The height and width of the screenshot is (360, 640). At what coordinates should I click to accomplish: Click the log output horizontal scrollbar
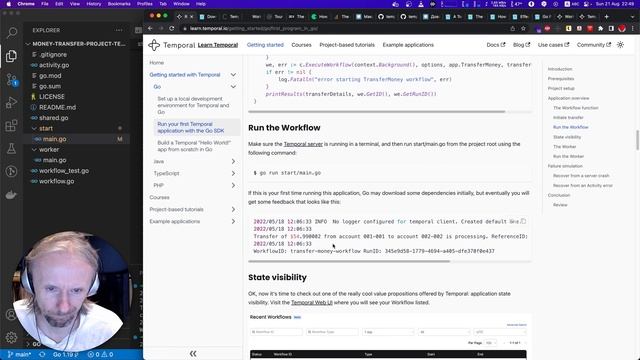349,261
